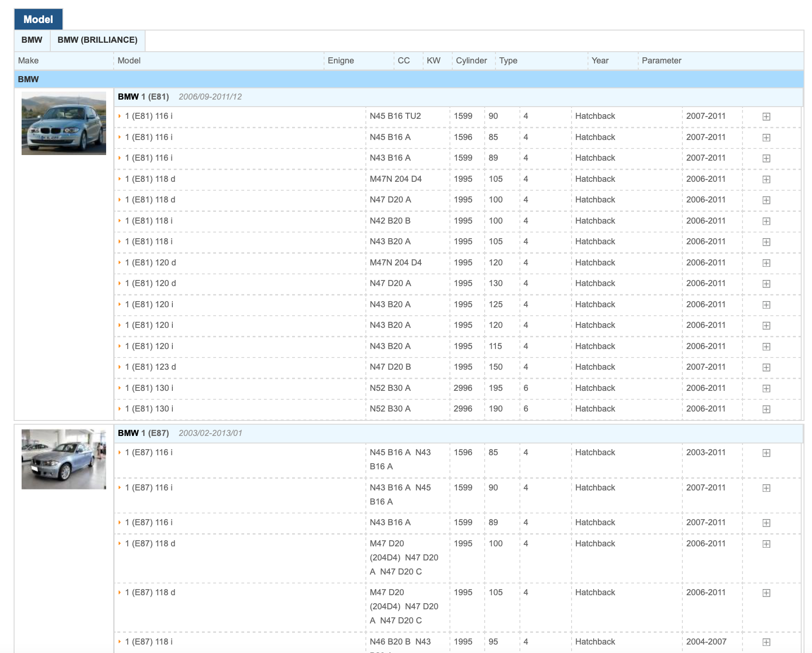The width and height of the screenshot is (812, 653).
Task: Switch to the BMW (BRILLIANCE) tab
Action: point(97,40)
